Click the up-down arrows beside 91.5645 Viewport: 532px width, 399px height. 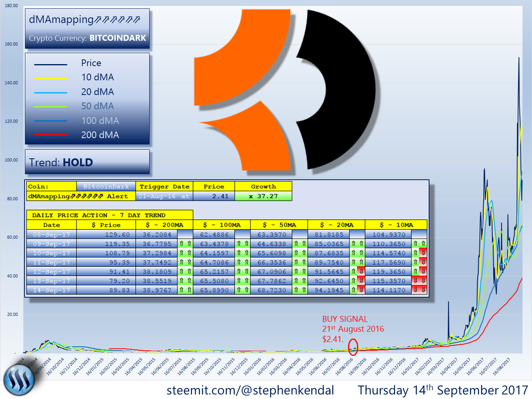pos(357,272)
